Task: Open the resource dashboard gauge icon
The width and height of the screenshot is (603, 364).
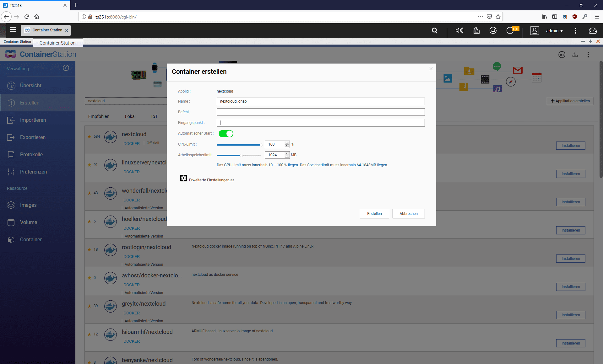Action: [x=593, y=30]
